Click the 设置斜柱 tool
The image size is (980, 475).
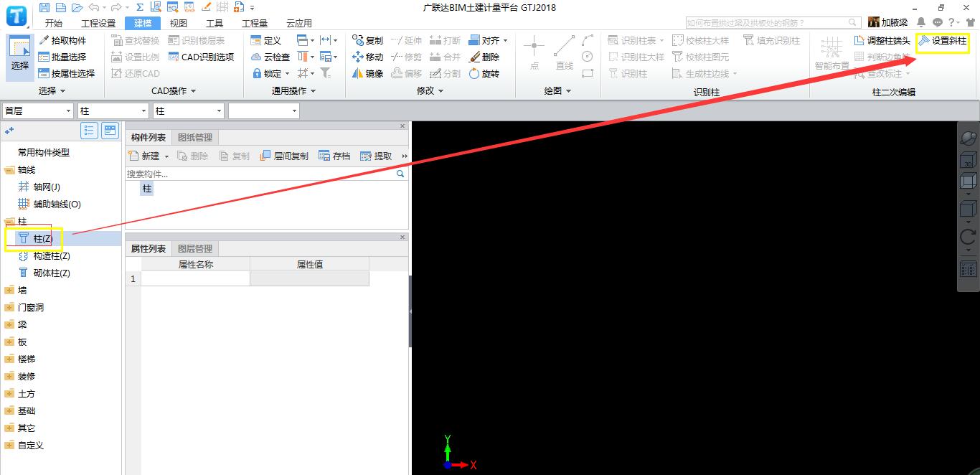coord(943,40)
